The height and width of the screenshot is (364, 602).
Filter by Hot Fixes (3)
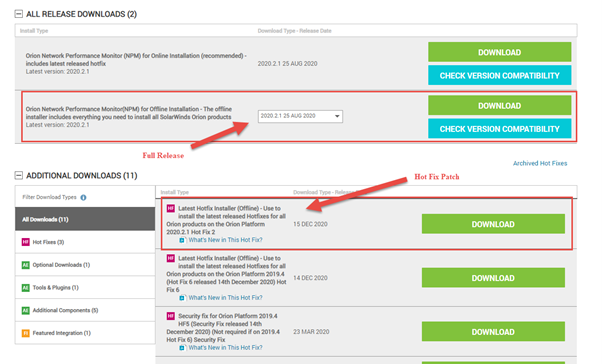85,242
